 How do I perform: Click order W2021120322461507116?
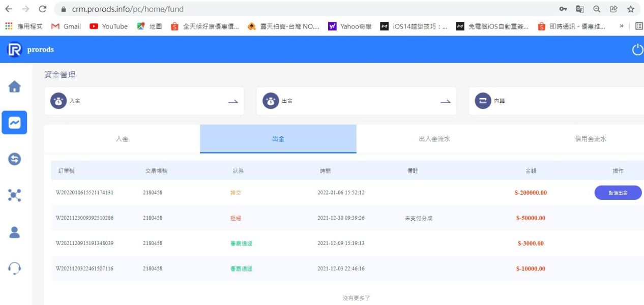click(84, 269)
